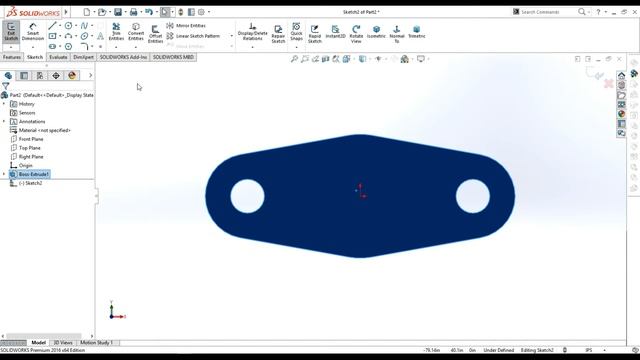
Task: Exit the sketch with Exit Sketch
Action: coord(11,32)
